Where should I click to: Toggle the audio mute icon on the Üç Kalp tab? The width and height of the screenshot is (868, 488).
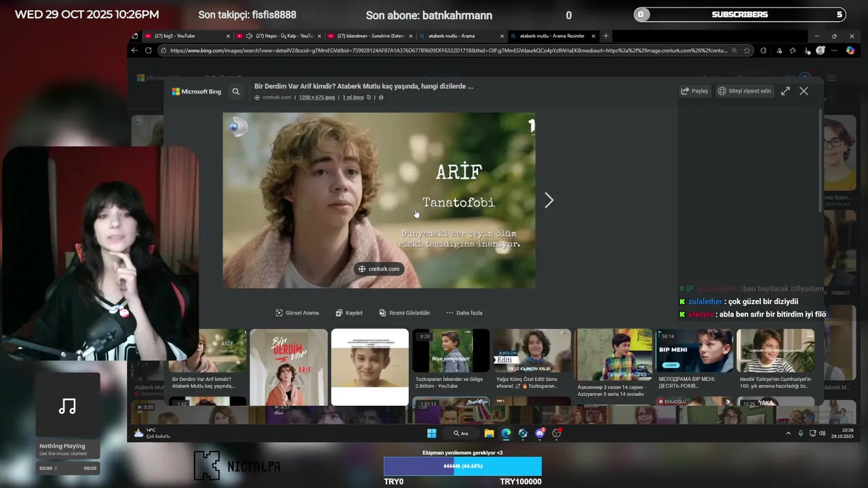point(249,36)
